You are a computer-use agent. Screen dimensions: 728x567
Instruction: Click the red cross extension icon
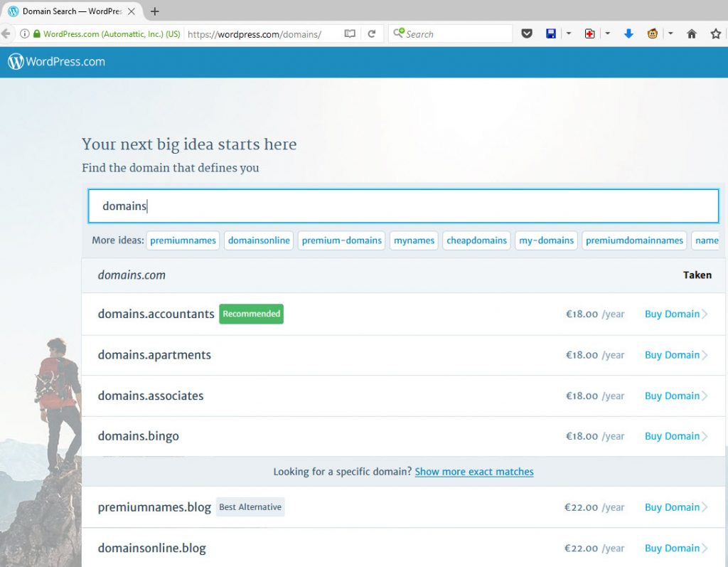pos(589,33)
